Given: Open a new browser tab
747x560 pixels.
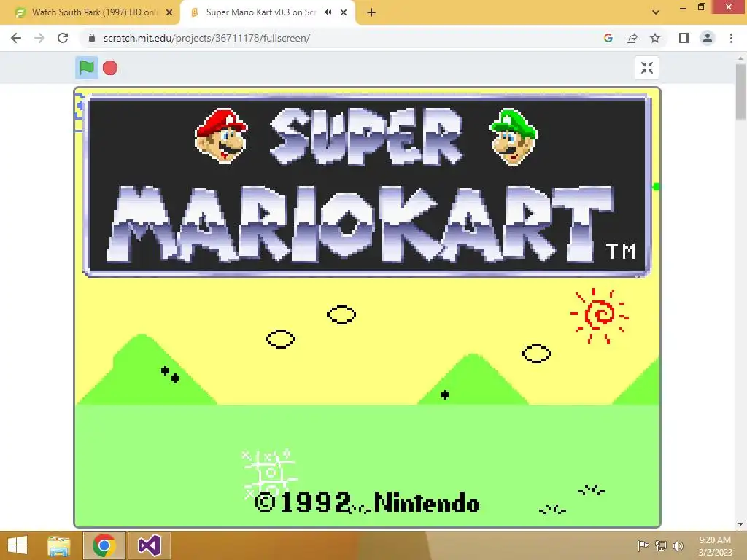Looking at the screenshot, I should [371, 13].
